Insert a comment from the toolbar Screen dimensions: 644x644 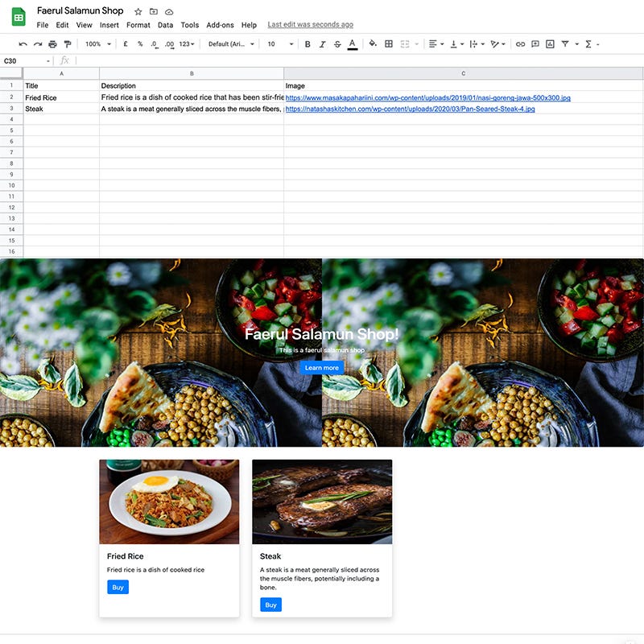pos(535,44)
